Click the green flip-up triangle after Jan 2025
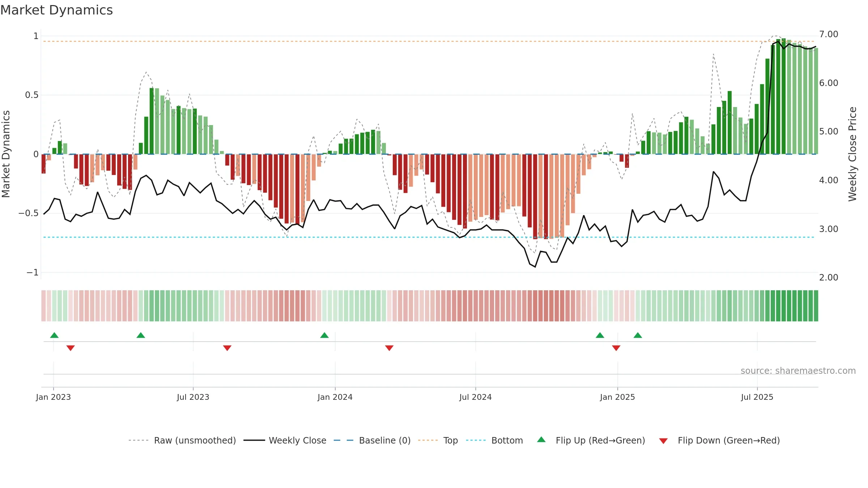This screenshot has height=488, width=868. tap(638, 335)
